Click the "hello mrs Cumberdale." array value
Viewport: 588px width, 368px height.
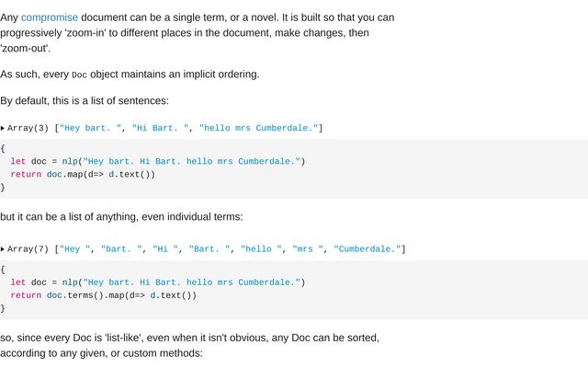258,128
